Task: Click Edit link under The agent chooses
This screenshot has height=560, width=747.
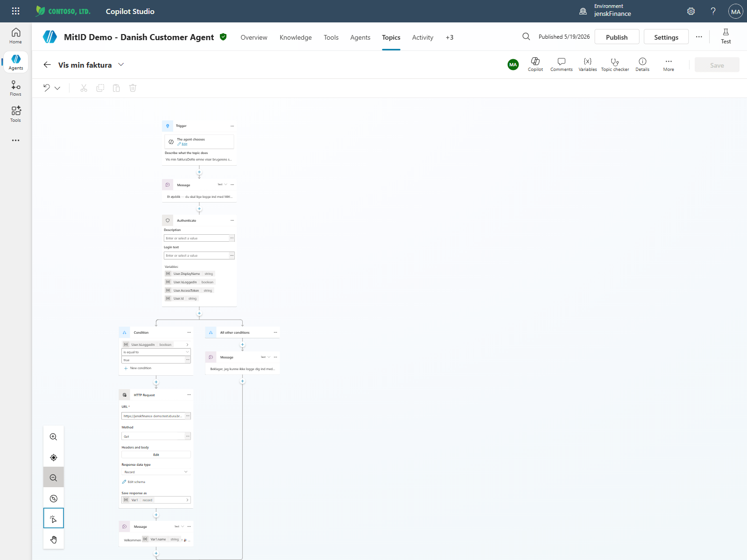Action: (x=184, y=144)
